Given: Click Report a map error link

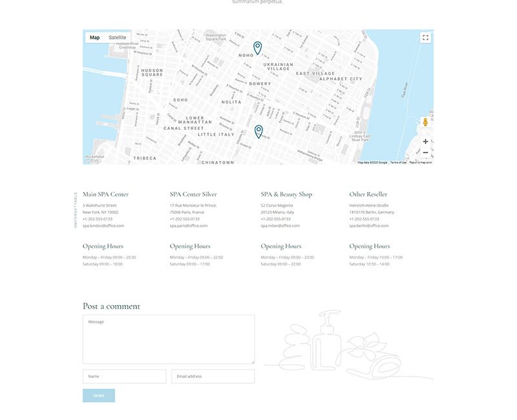Looking at the screenshot, I should tap(421, 163).
